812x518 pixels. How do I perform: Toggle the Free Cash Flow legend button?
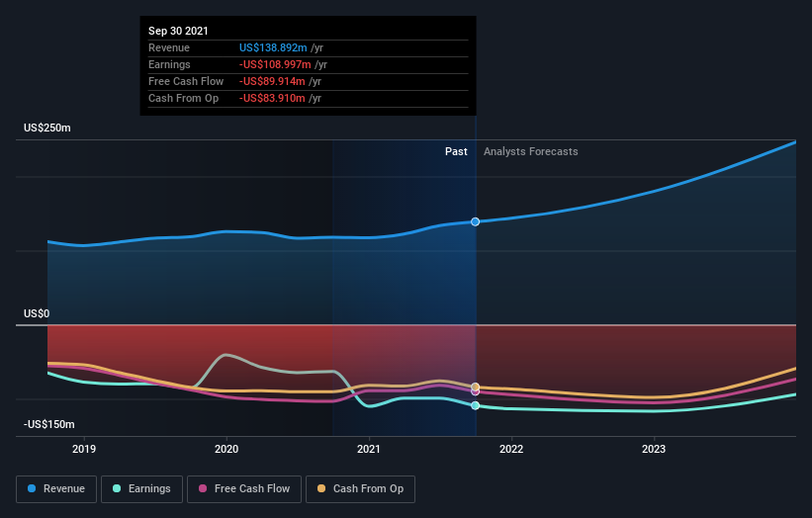244,489
